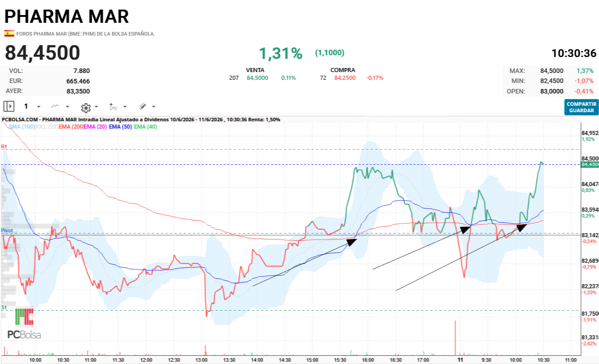Click the 1,31% change percentage
The height and width of the screenshot is (364, 599).
pos(281,54)
